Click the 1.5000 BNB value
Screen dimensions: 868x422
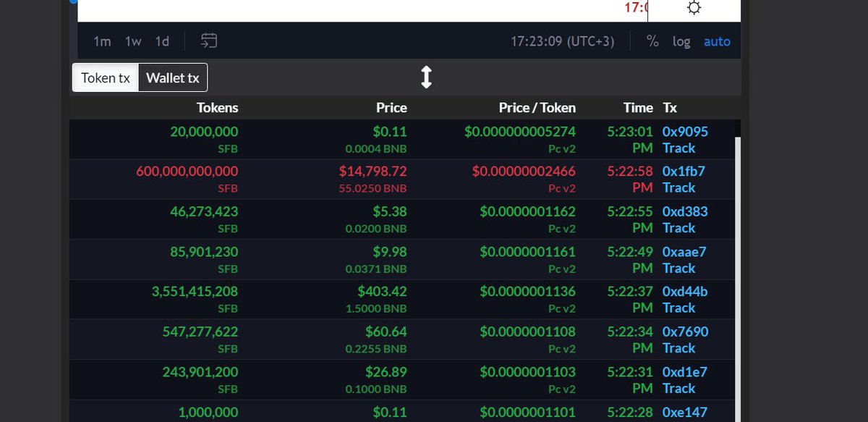[376, 308]
